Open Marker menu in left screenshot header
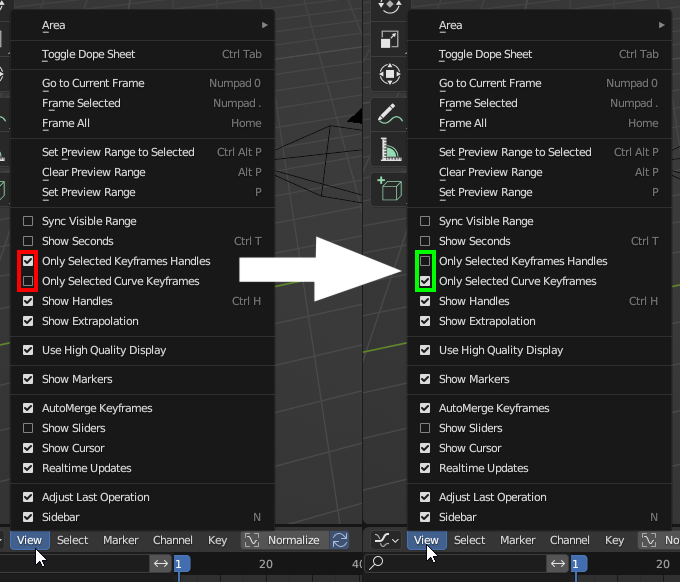 pyautogui.click(x=121, y=540)
